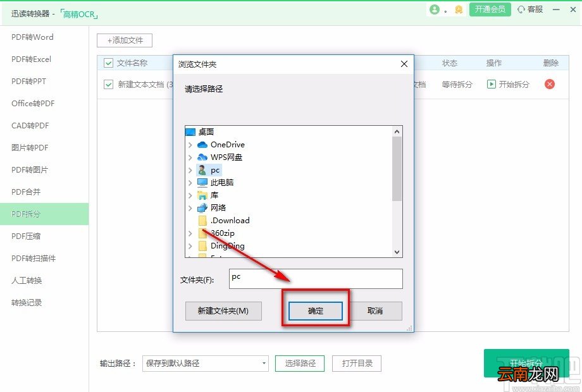Click the 选择路径 button
Image resolution: width=582 pixels, height=392 pixels.
300,364
